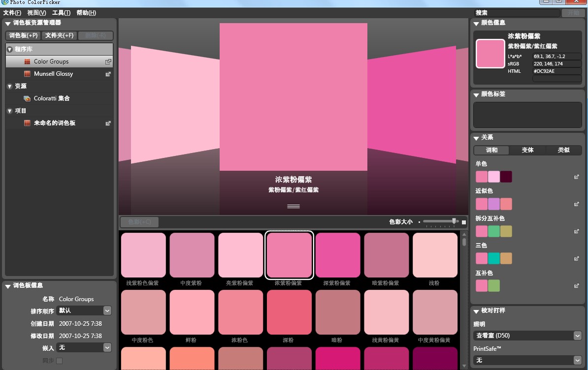Collapse the 项目 tree group
Screen dimensions: 588x370
click(x=10, y=111)
